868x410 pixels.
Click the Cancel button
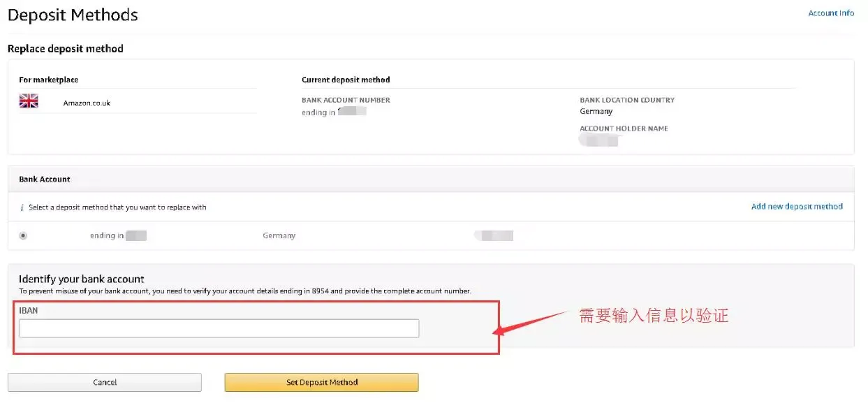point(105,382)
